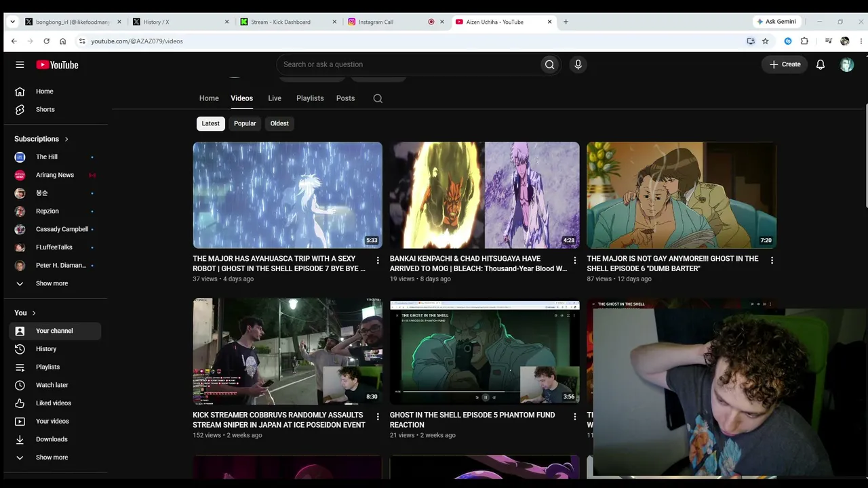Screen dimensions: 868x488
Task: Open the YouTube account avatar menu
Action: tap(846, 64)
